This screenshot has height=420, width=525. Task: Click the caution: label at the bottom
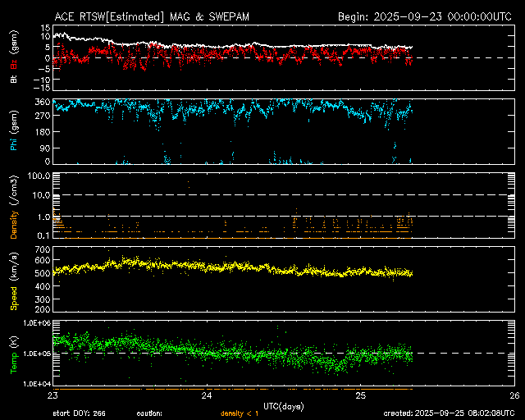[x=150, y=413]
